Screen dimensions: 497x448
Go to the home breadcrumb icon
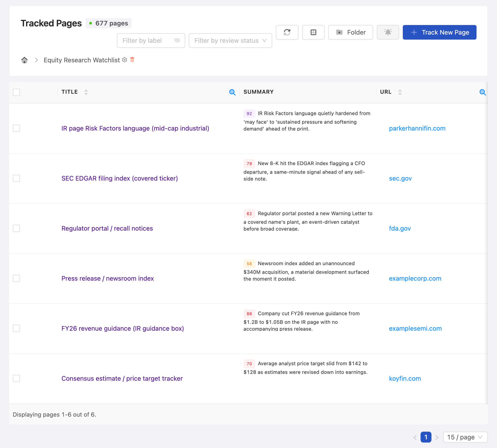(x=24, y=60)
